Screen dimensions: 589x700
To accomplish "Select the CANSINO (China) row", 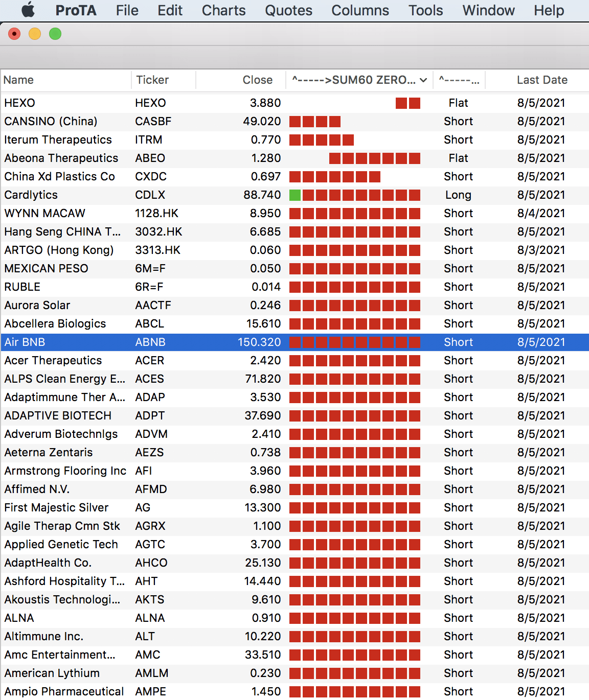I will [x=294, y=121].
